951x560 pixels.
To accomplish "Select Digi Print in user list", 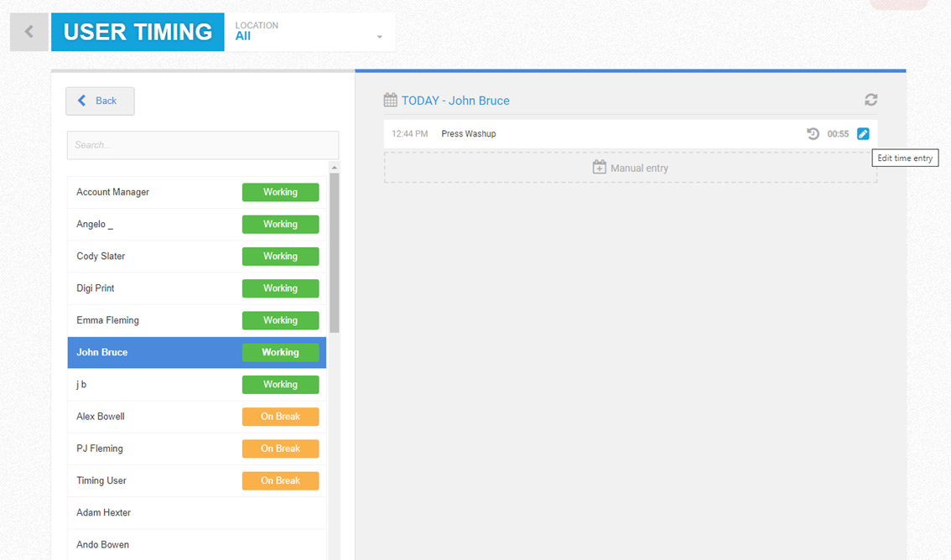I will [196, 288].
